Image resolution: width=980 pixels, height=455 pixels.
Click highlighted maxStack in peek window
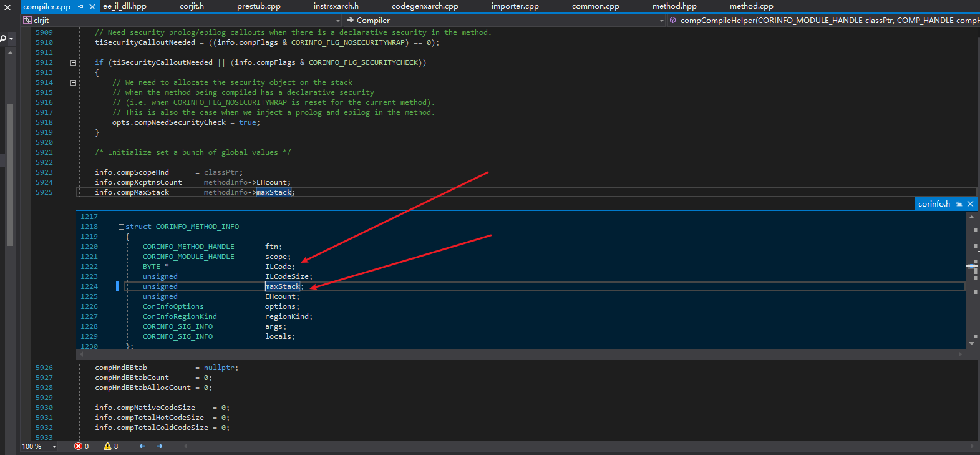(x=283, y=286)
